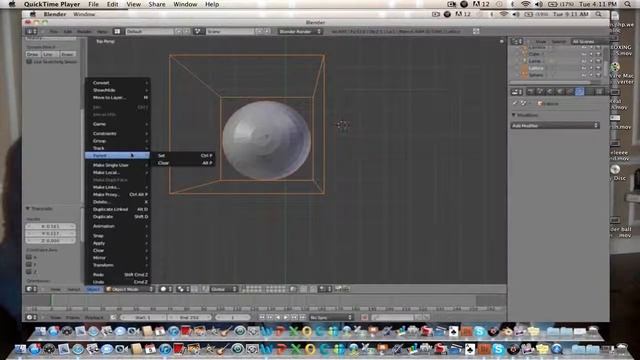Viewport: 640px width, 360px height.
Task: Open the Game submenu
Action: tap(118, 124)
